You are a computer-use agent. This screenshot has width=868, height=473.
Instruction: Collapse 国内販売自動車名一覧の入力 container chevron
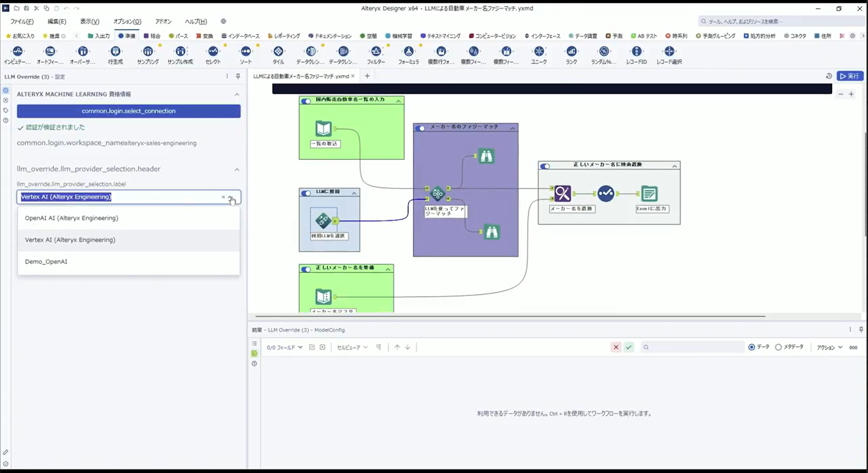click(x=398, y=101)
